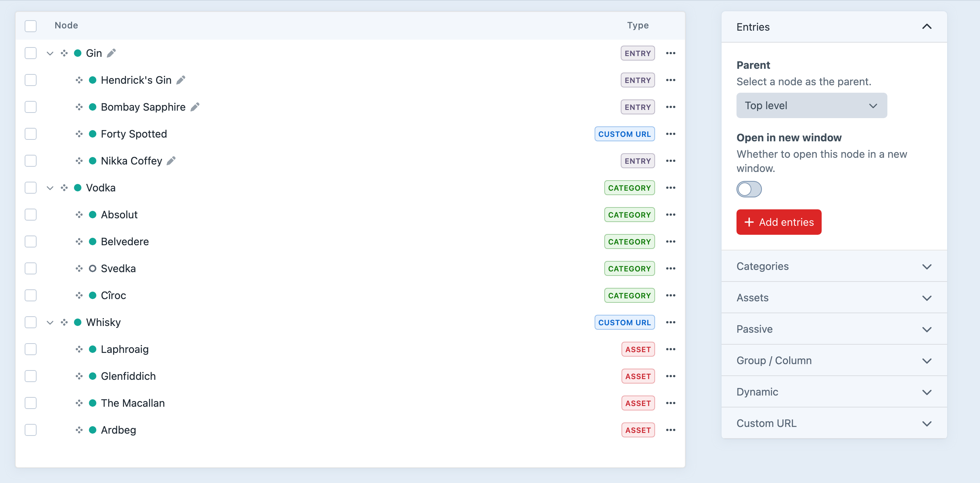Tick the select-all checkbox in Node header
Image resolution: width=980 pixels, height=483 pixels.
pos(30,26)
